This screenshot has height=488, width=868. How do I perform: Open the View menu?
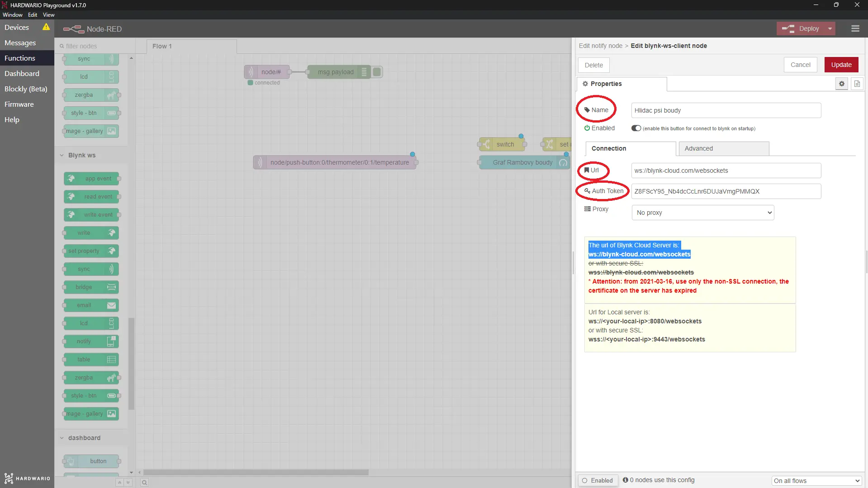coord(48,15)
